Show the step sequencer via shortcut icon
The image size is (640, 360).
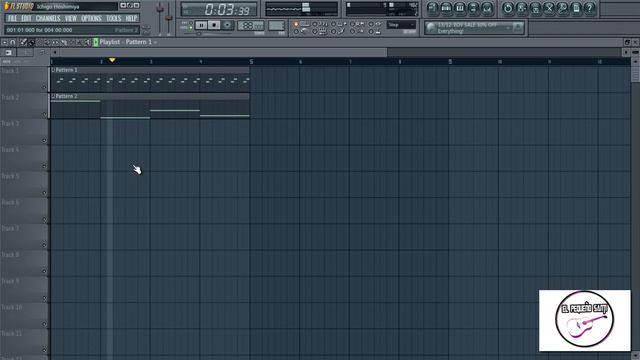pyautogui.click(x=446, y=8)
